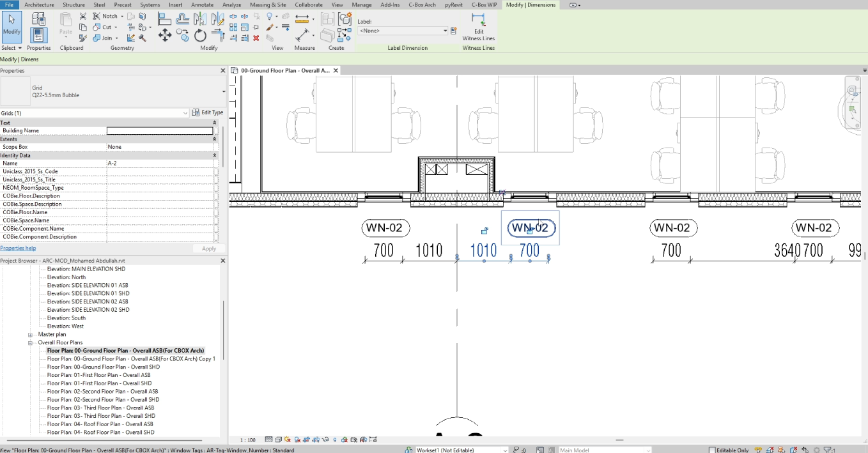Activate the Rotate tool
The width and height of the screenshot is (868, 453).
201,36
